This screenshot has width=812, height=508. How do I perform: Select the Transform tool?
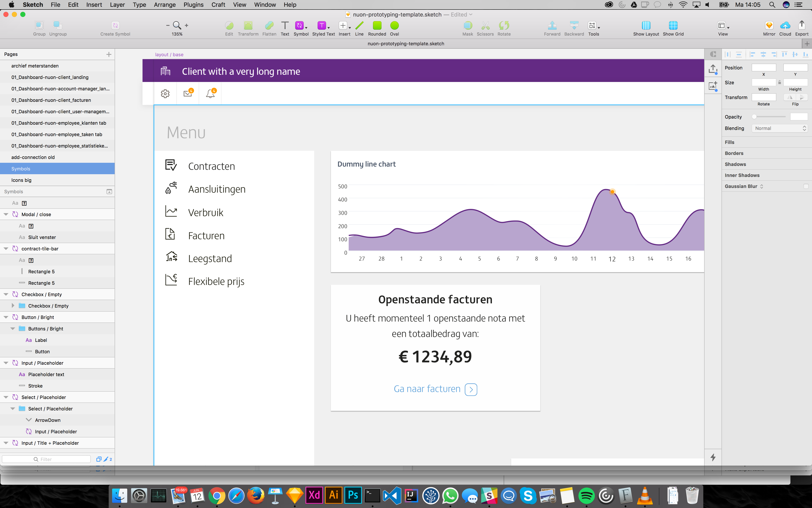248,26
